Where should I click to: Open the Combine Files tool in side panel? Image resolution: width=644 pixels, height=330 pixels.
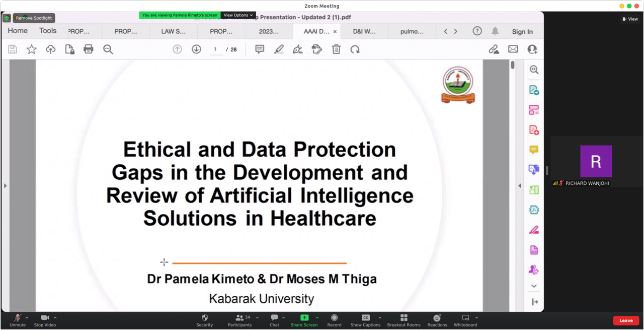click(534, 170)
